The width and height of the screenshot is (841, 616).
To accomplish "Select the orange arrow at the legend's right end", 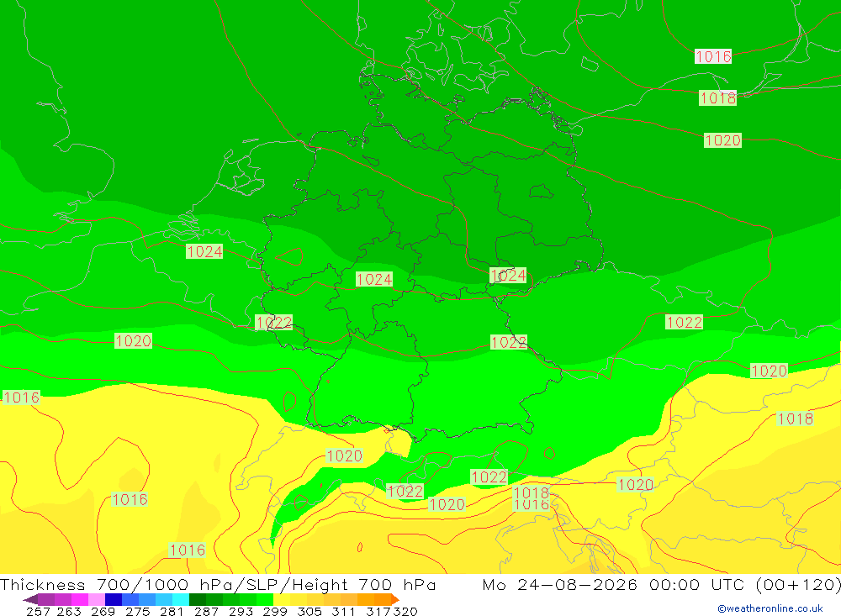I will pyautogui.click(x=395, y=599).
